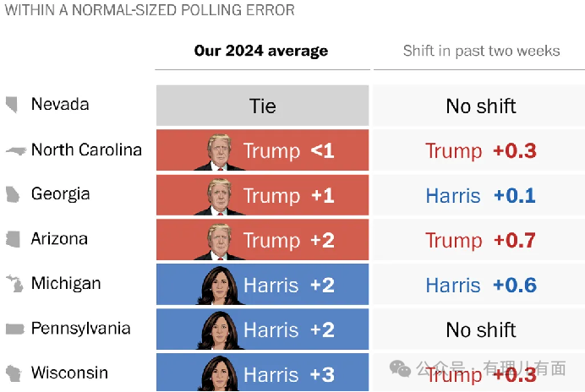
Task: Click the gray Nevada "Tie" cell
Action: pos(262,106)
